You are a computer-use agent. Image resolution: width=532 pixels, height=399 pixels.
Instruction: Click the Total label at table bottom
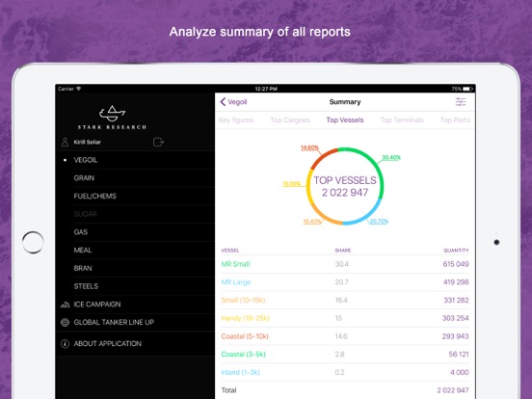228,390
